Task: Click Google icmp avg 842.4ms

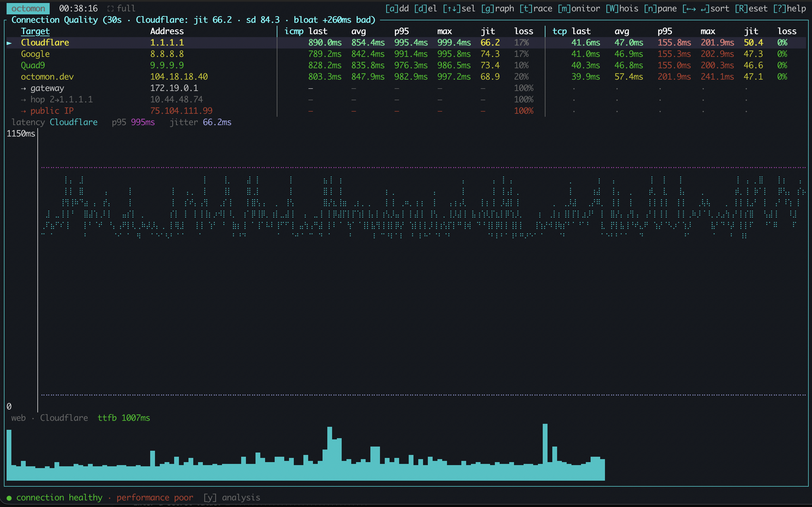Action: click(368, 54)
